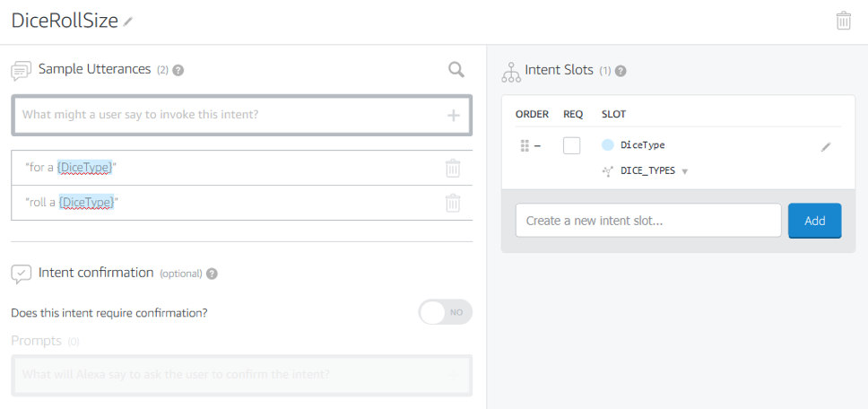868x409 pixels.
Task: Click the sample utterance input field
Action: [x=229, y=115]
